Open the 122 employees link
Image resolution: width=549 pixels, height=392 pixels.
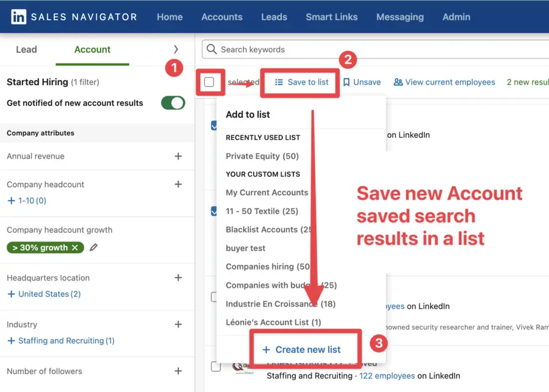386,376
